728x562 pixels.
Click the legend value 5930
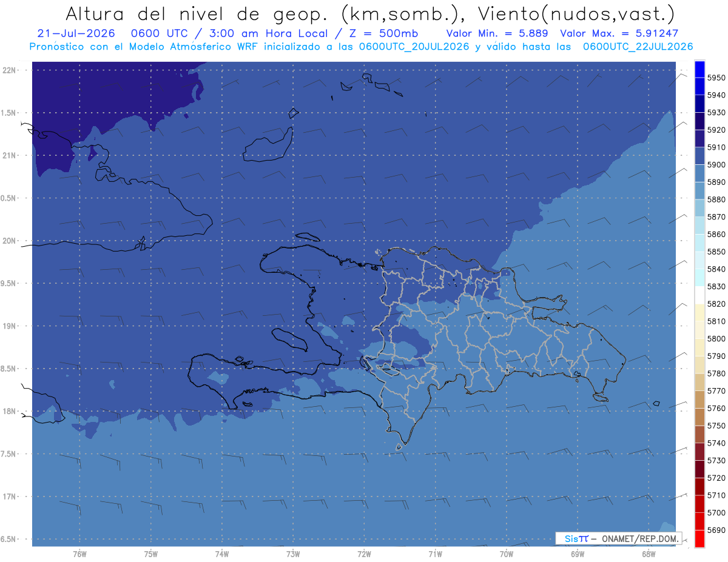click(x=716, y=113)
